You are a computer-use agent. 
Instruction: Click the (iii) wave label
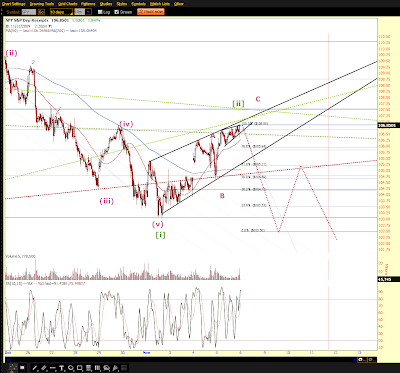point(107,201)
